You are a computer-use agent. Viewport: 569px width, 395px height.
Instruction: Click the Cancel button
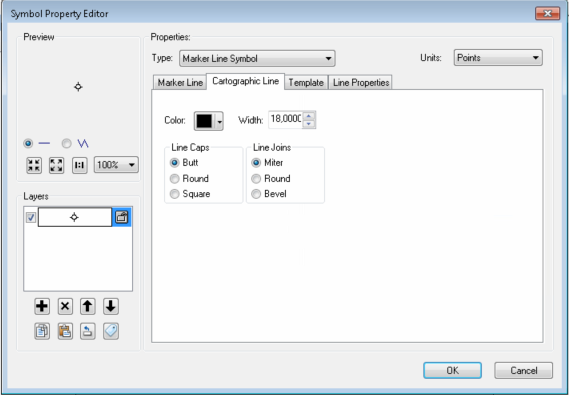524,370
